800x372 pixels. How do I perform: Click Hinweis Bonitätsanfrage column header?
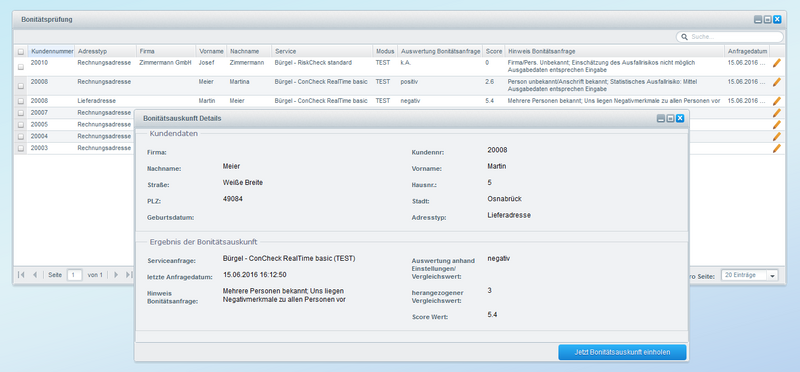click(x=614, y=51)
